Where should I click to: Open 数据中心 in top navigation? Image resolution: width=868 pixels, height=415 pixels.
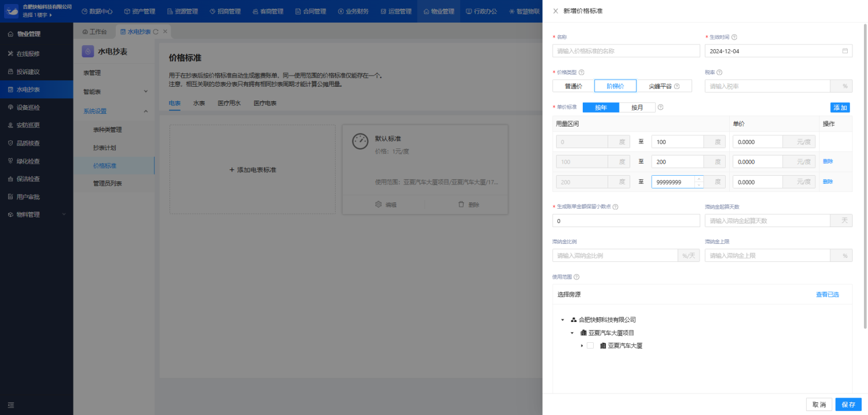coord(97,11)
